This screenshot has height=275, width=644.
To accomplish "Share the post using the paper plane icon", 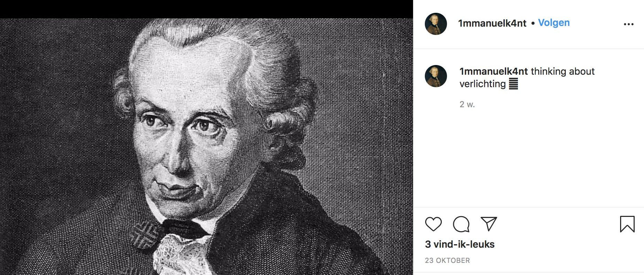I will coord(489,224).
